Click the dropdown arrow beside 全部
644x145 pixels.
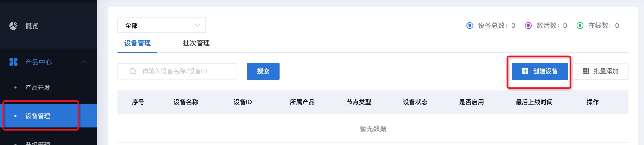197,25
